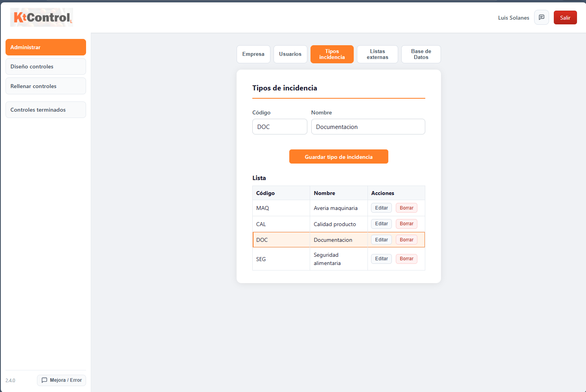Log out with the Salir button
The height and width of the screenshot is (392, 586).
pos(565,18)
